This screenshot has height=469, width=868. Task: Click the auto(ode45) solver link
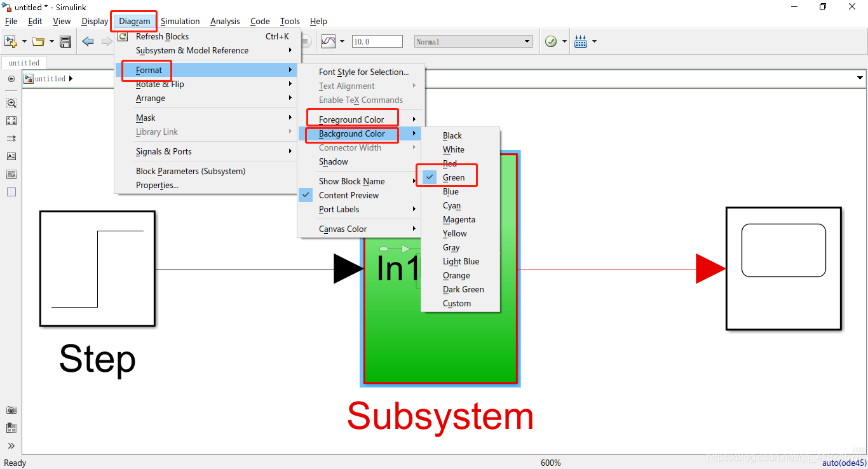point(844,463)
